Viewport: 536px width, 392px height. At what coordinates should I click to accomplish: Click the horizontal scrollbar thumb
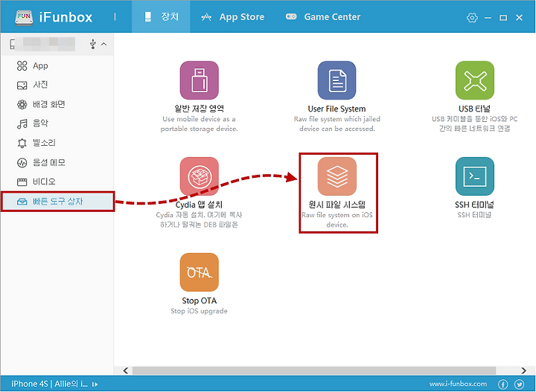click(314, 370)
